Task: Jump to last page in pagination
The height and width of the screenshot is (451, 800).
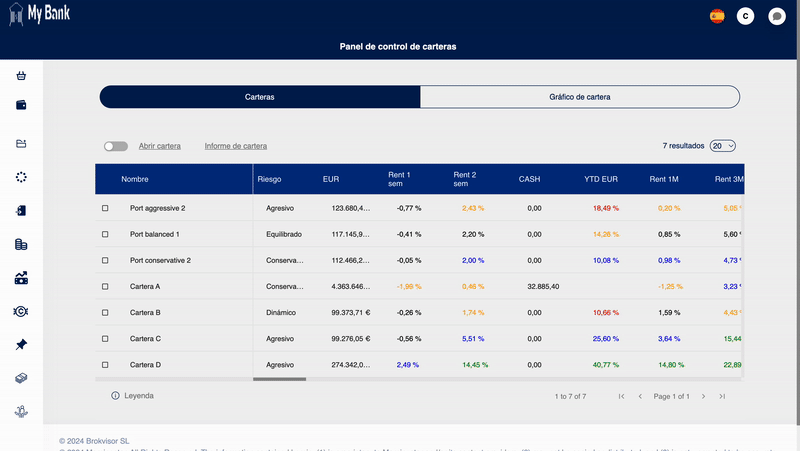Action: click(x=722, y=396)
